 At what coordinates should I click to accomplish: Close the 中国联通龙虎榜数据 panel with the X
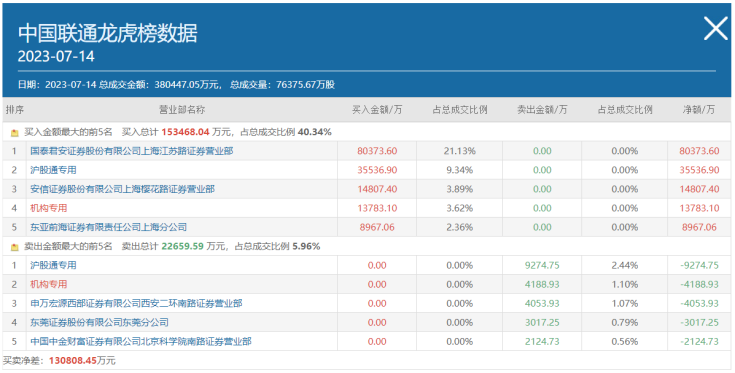click(x=716, y=29)
